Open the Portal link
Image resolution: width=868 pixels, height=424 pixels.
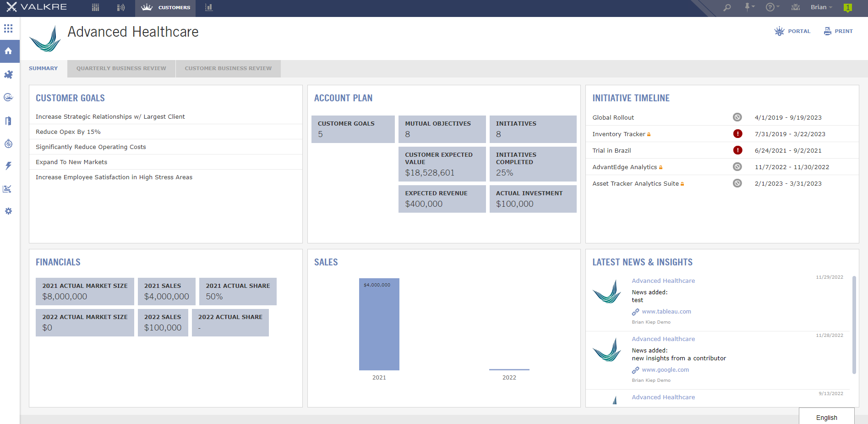(792, 31)
